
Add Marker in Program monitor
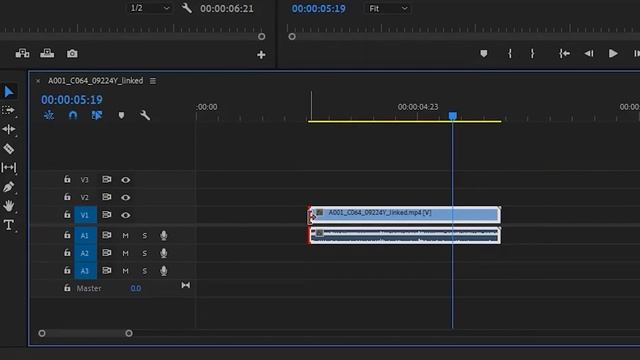point(484,53)
